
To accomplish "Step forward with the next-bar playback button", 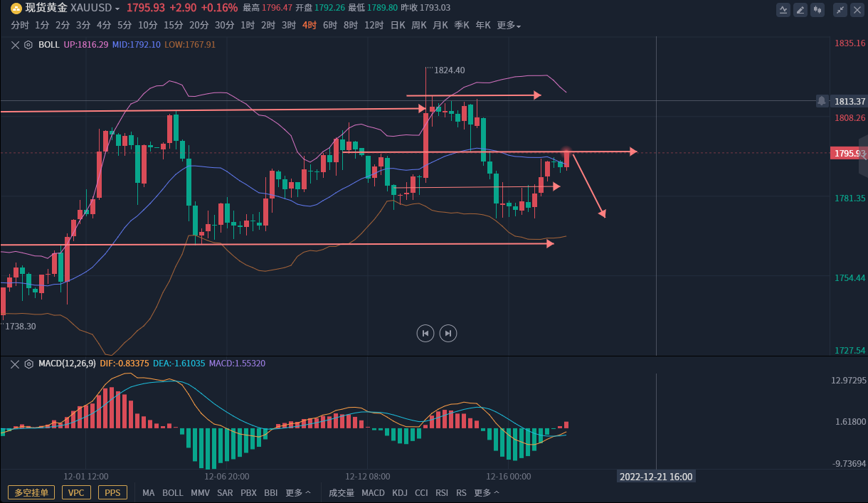I will pos(448,333).
